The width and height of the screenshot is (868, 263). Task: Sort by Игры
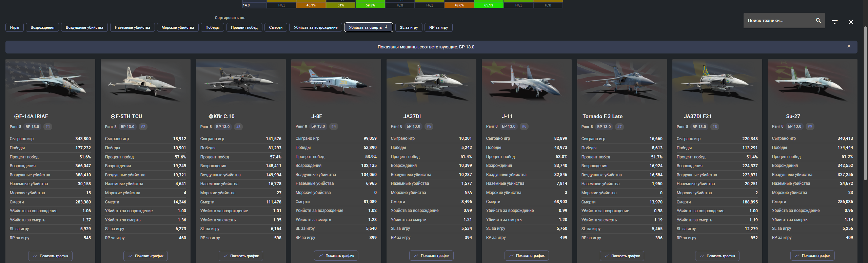(x=15, y=27)
